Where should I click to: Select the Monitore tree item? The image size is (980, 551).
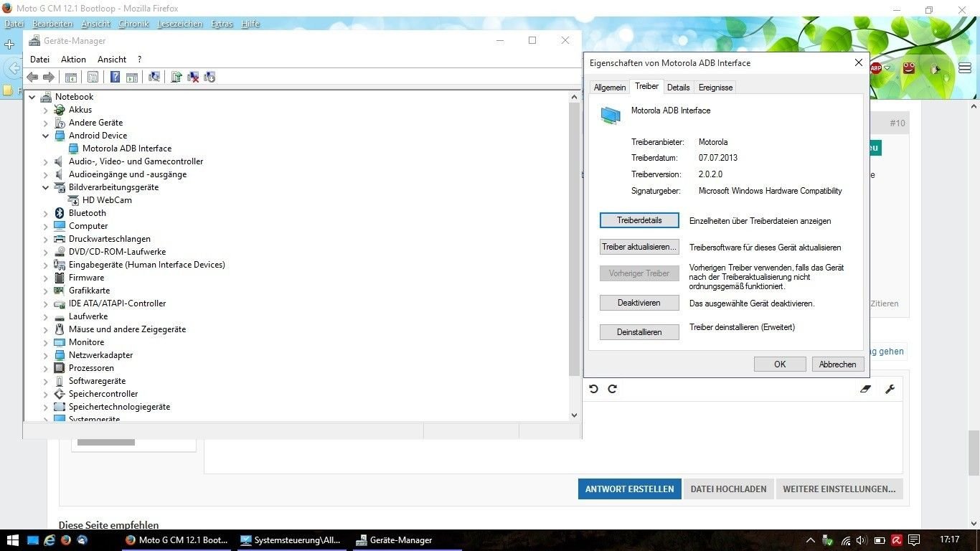(x=86, y=342)
